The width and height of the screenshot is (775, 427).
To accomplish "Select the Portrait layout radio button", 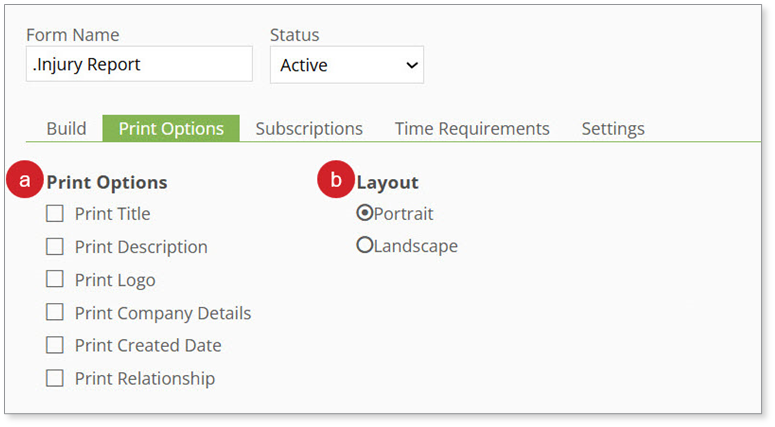I will (365, 213).
